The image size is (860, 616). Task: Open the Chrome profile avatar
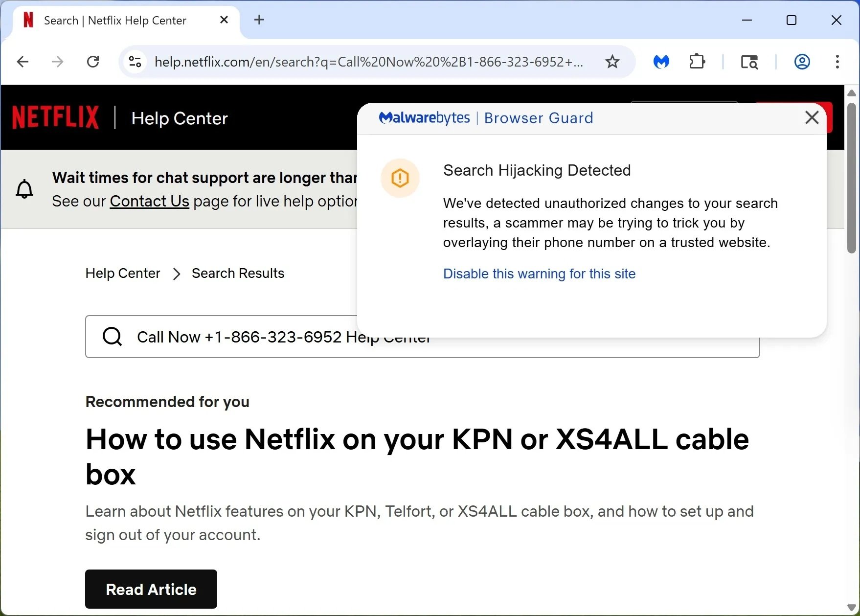coord(802,62)
